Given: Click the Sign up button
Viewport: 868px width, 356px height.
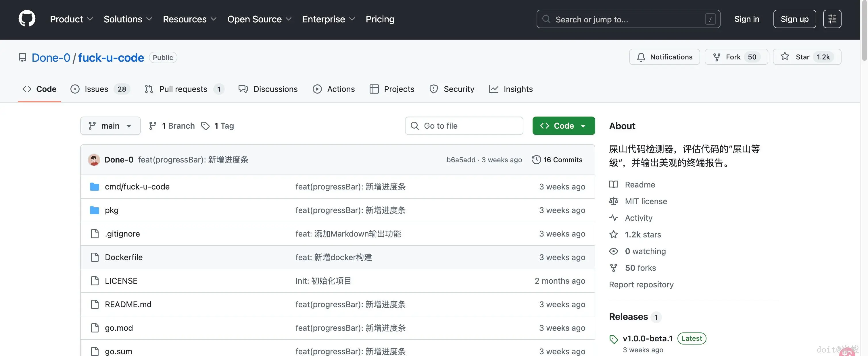Looking at the screenshot, I should pyautogui.click(x=794, y=19).
